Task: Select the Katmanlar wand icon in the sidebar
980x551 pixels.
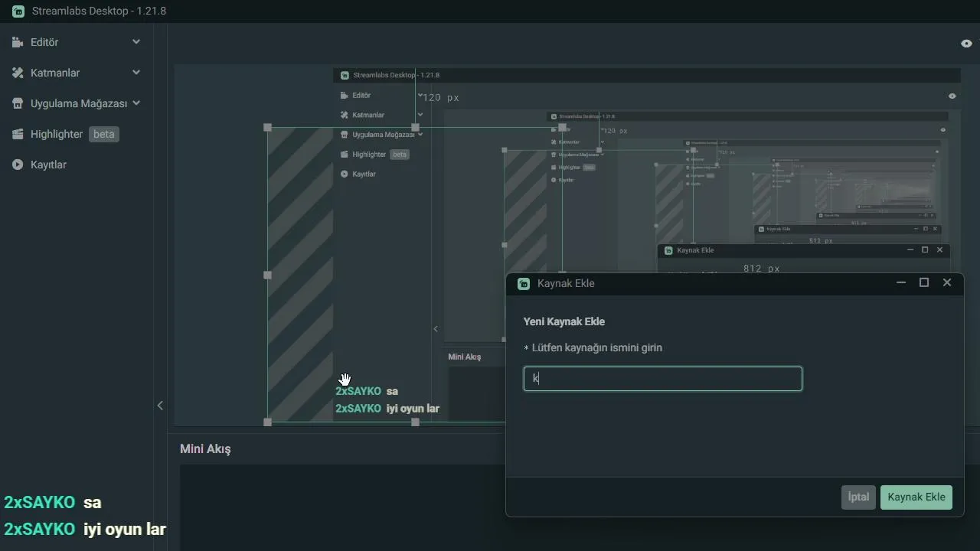Action: click(x=18, y=73)
